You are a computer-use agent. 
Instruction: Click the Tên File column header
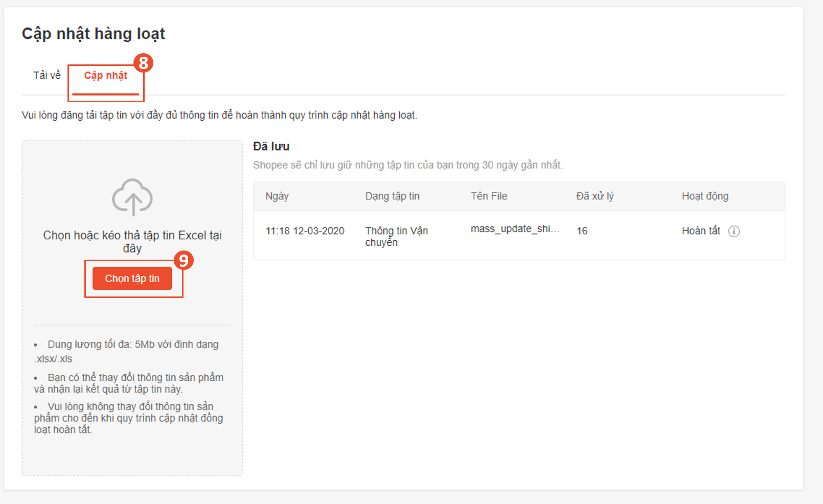[489, 196]
